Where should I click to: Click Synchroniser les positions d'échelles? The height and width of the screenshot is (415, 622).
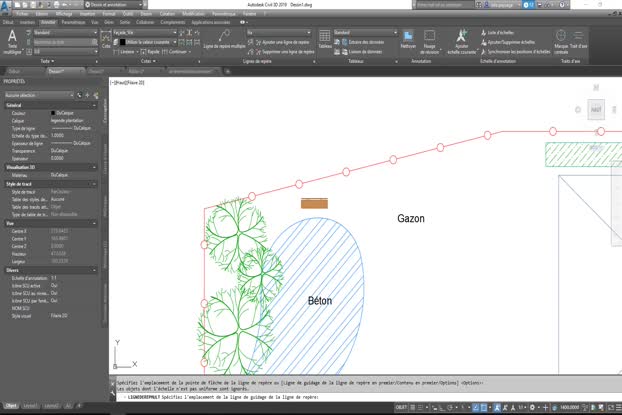(x=515, y=52)
